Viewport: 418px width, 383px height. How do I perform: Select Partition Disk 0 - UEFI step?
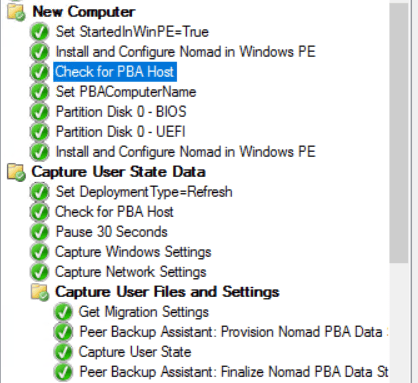120,132
